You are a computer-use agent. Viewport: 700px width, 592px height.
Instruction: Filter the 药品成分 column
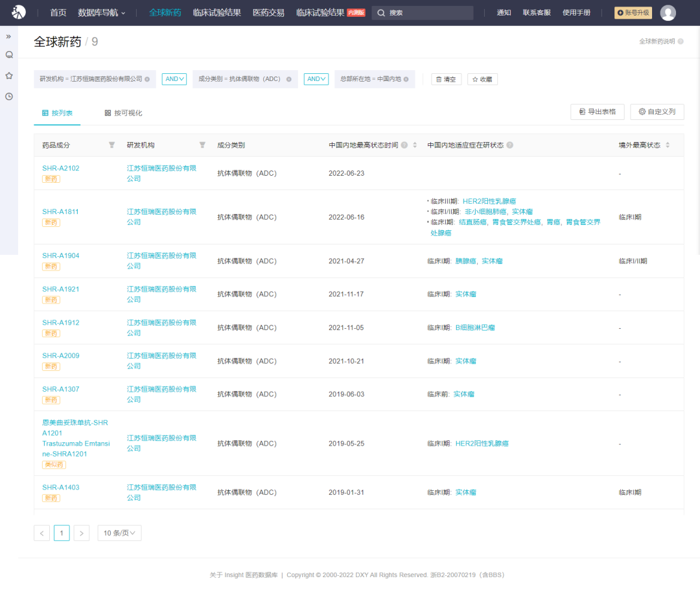pos(111,145)
